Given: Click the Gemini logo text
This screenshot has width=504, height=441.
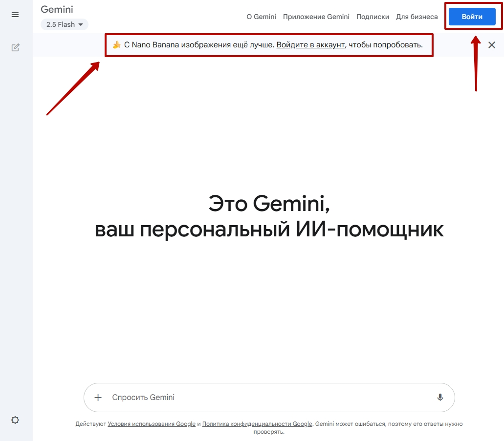Looking at the screenshot, I should [57, 9].
